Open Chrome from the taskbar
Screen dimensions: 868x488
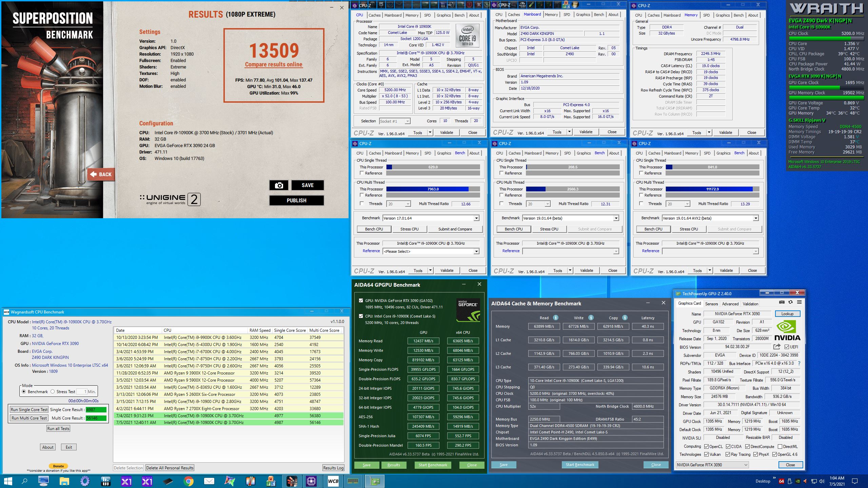click(x=189, y=481)
